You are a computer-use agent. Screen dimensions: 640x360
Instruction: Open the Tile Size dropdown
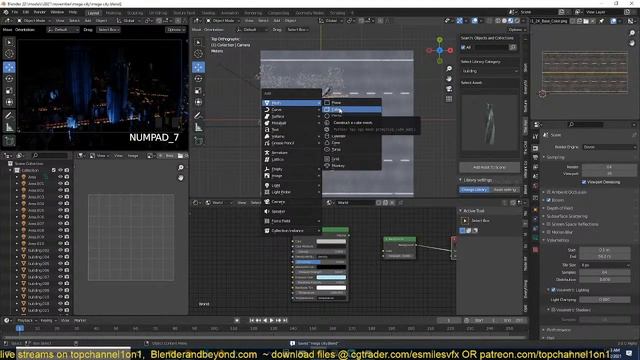[605, 265]
